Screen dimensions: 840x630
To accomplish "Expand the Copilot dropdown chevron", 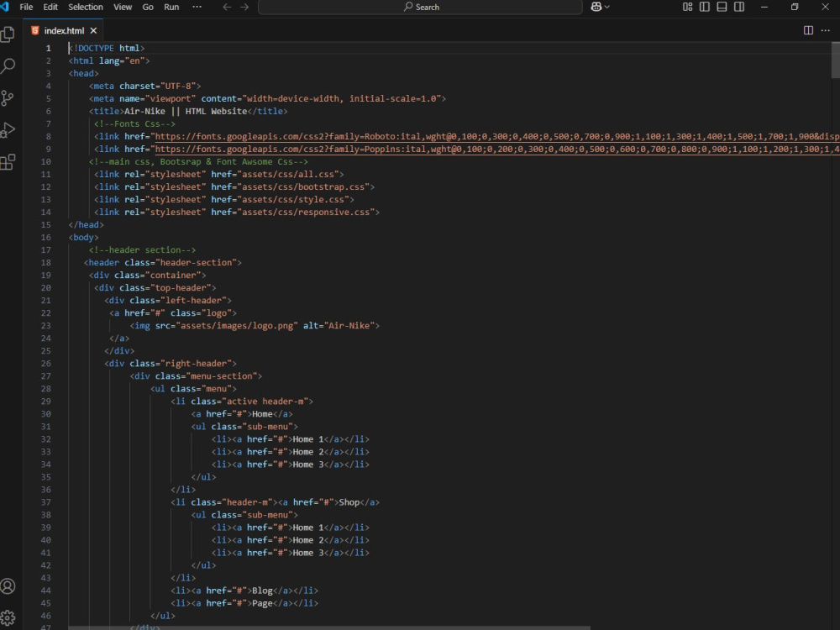I will [x=607, y=7].
